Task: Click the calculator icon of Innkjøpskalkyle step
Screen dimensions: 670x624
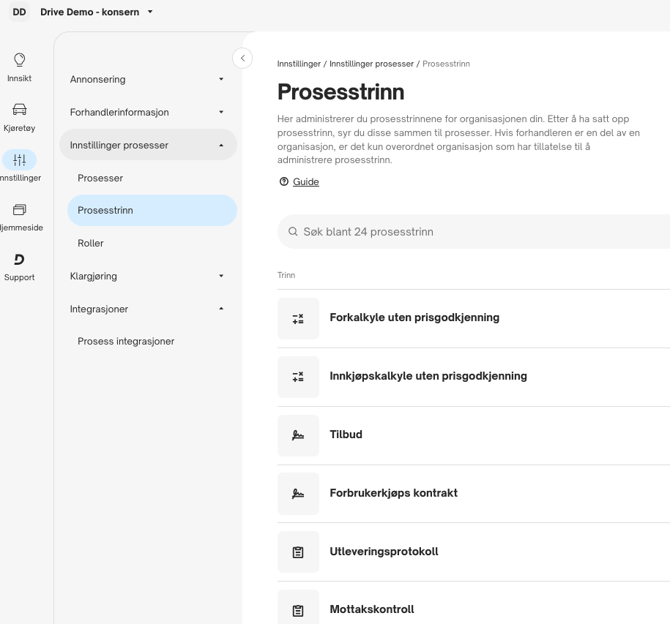Action: tap(298, 377)
